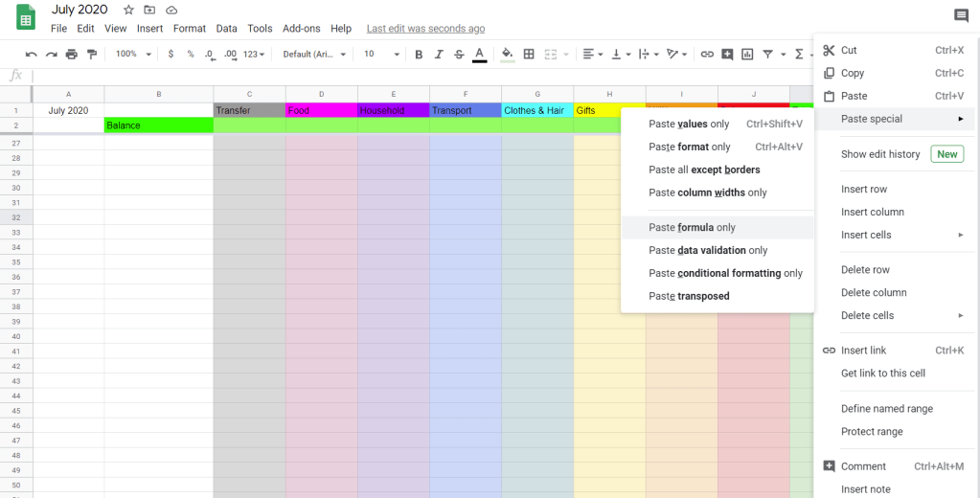
Task: Click the undo arrow icon
Action: coord(32,55)
